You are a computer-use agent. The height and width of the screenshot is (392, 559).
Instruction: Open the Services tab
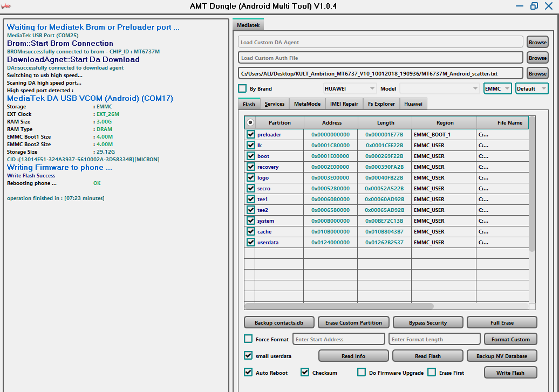(275, 104)
